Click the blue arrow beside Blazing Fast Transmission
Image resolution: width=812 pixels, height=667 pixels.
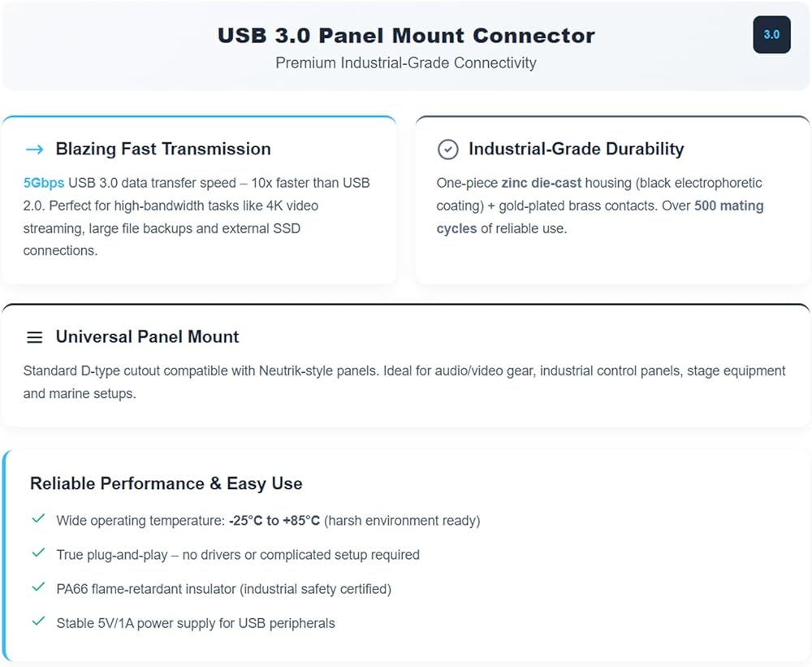35,149
